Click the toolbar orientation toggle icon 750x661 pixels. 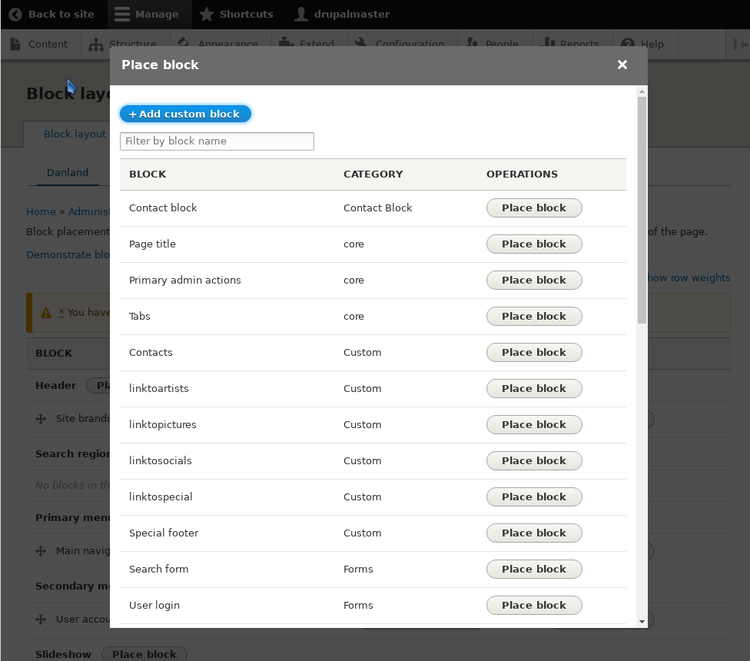740,44
